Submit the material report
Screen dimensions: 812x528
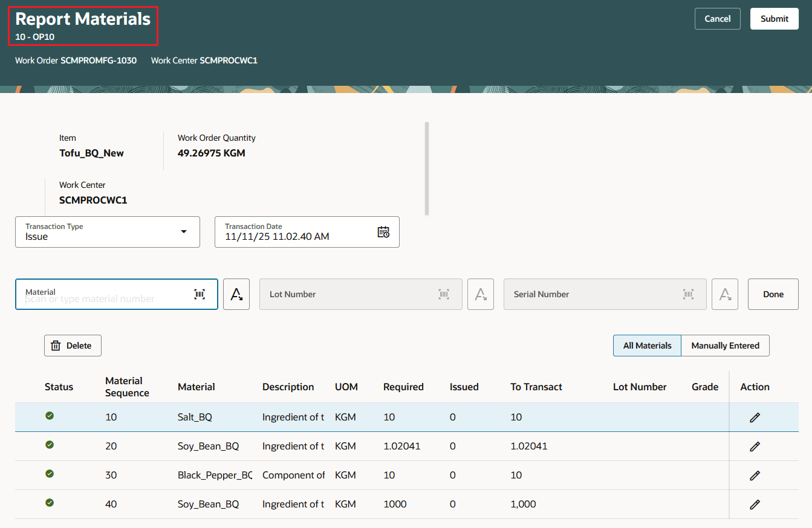(x=774, y=18)
